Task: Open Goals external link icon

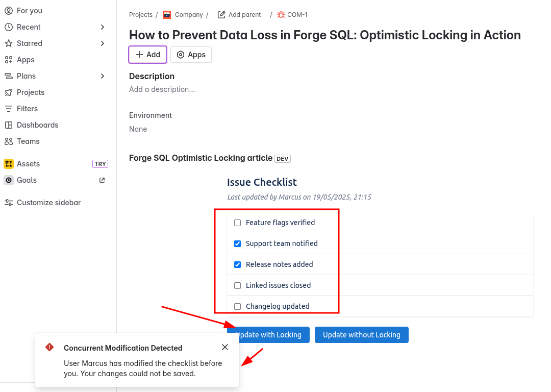Action: (x=102, y=180)
